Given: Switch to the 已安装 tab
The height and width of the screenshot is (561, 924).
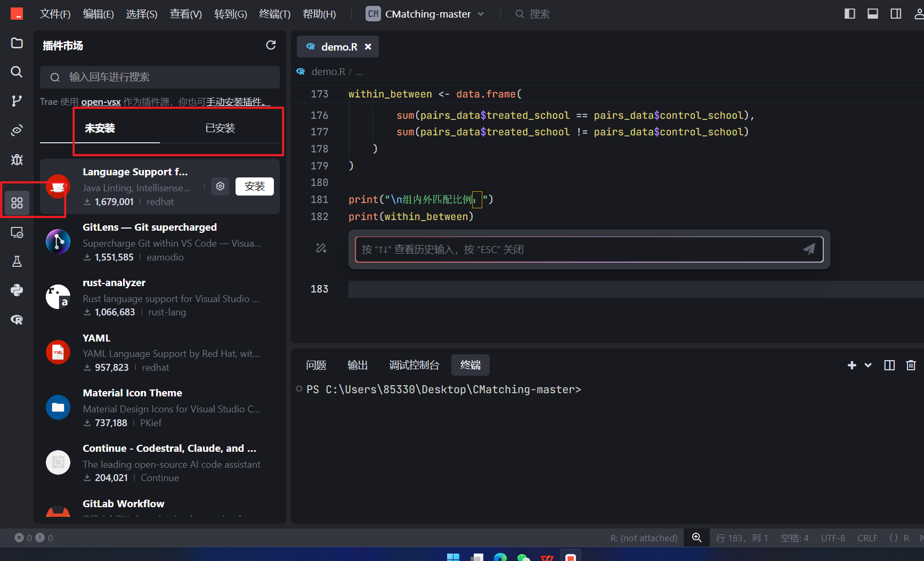Looking at the screenshot, I should point(220,128).
